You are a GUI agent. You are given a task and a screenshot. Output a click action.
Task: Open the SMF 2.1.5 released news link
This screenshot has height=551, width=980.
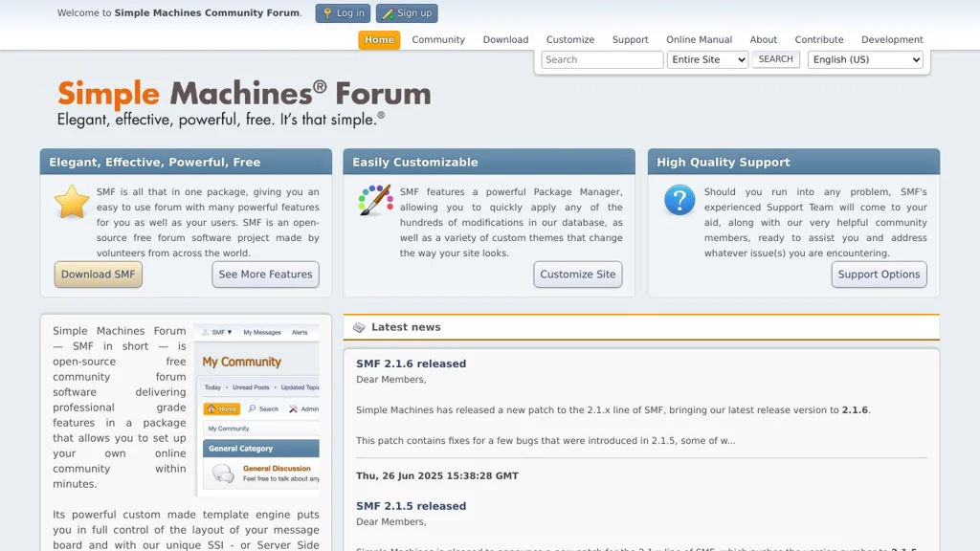click(411, 506)
